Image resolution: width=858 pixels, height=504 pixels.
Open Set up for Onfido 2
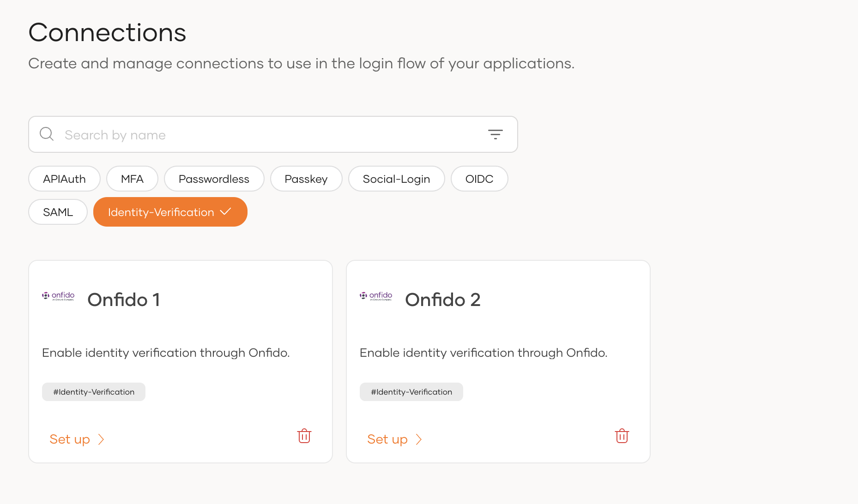click(387, 439)
